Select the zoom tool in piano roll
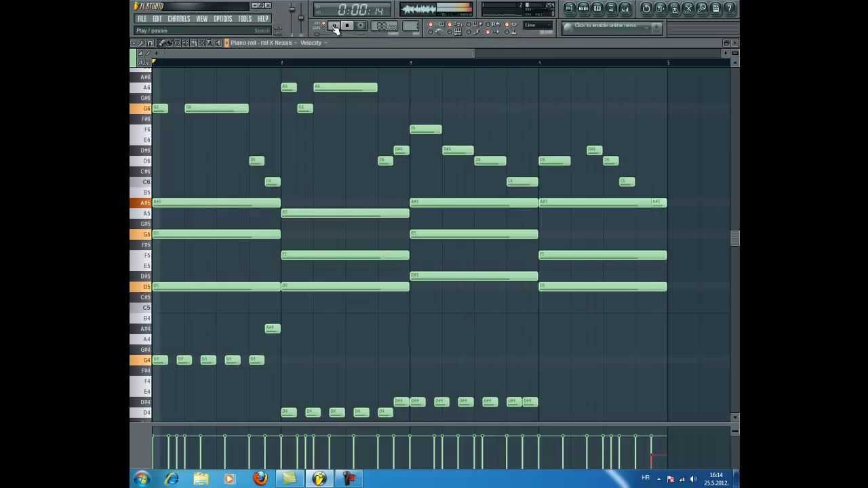 coord(210,43)
